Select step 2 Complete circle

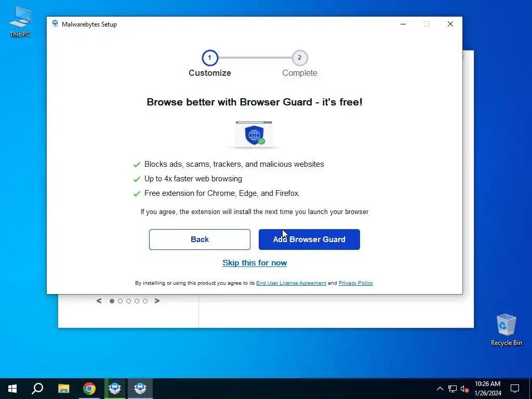click(300, 58)
